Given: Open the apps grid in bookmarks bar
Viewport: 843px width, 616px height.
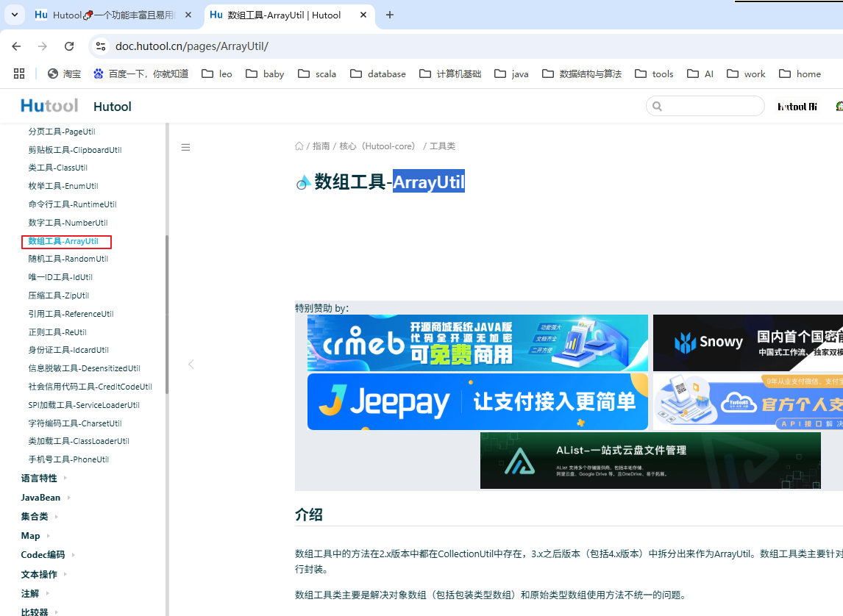Looking at the screenshot, I should pyautogui.click(x=19, y=74).
